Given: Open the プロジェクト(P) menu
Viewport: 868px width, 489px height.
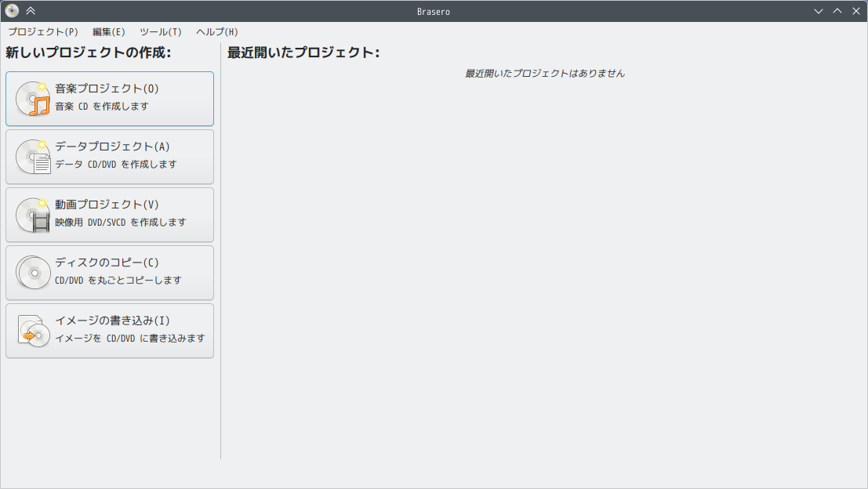Looking at the screenshot, I should [43, 31].
